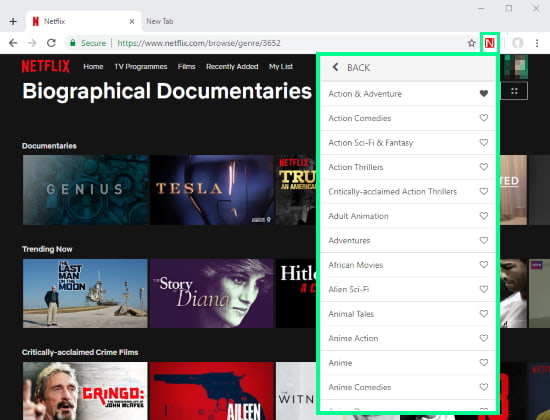The height and width of the screenshot is (420, 550).
Task: Click the Secure padlock icon
Action: click(73, 43)
